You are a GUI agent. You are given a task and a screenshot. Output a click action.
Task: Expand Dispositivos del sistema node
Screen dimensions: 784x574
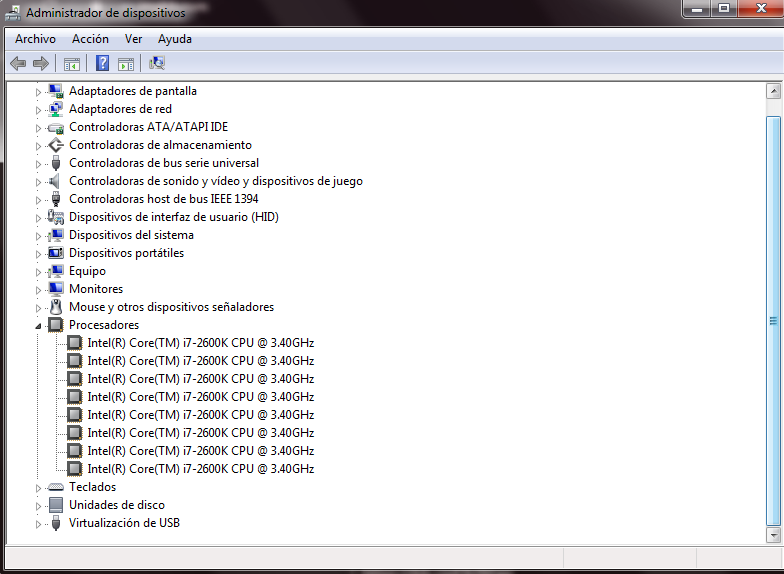38,236
